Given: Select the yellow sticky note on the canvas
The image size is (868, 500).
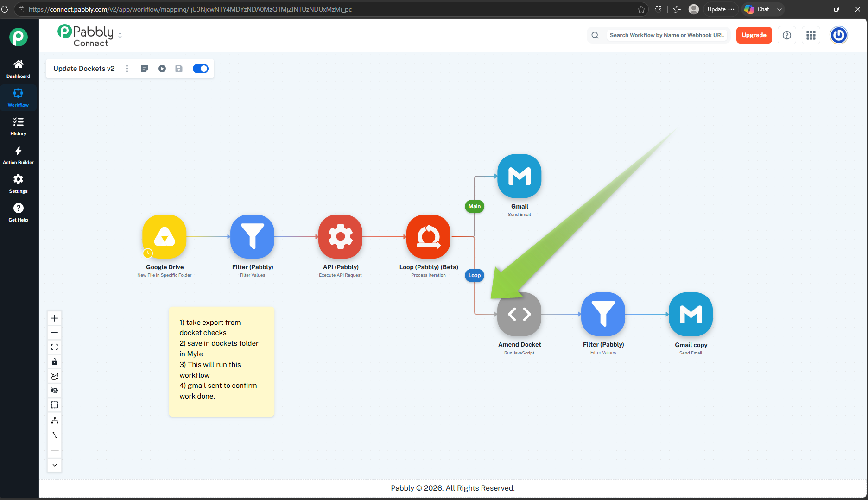Looking at the screenshot, I should tap(222, 361).
